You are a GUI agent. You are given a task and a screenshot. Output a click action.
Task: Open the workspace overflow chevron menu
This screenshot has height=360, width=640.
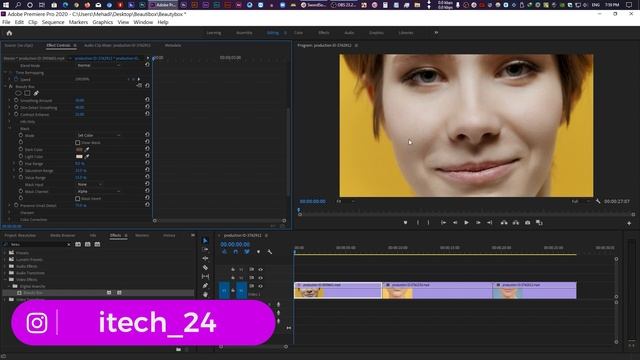[x=436, y=33]
